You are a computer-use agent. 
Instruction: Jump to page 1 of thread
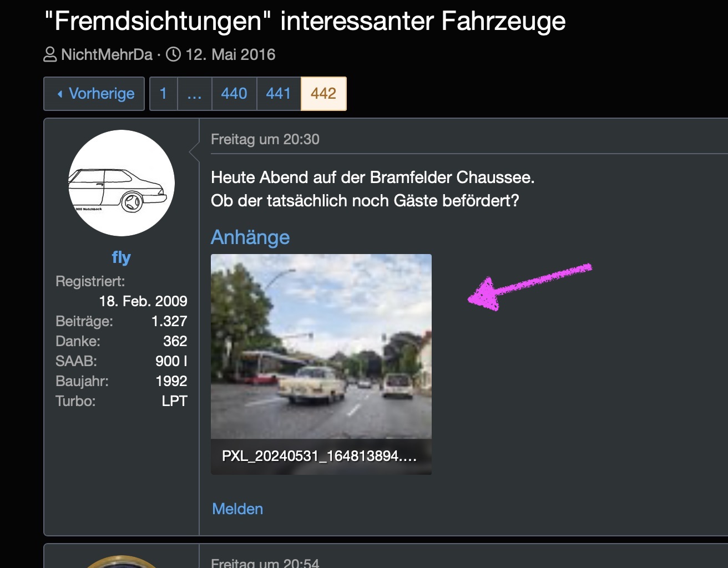(x=163, y=94)
